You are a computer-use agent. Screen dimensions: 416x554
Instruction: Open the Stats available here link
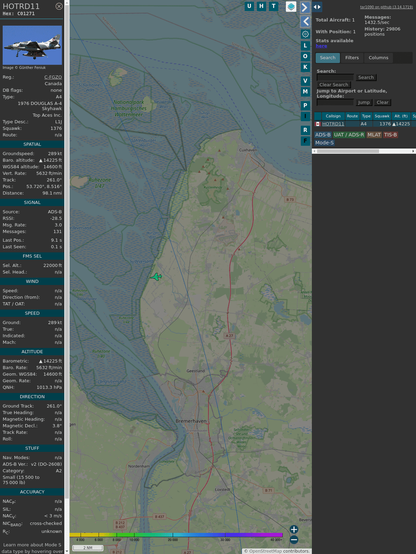[321, 46]
